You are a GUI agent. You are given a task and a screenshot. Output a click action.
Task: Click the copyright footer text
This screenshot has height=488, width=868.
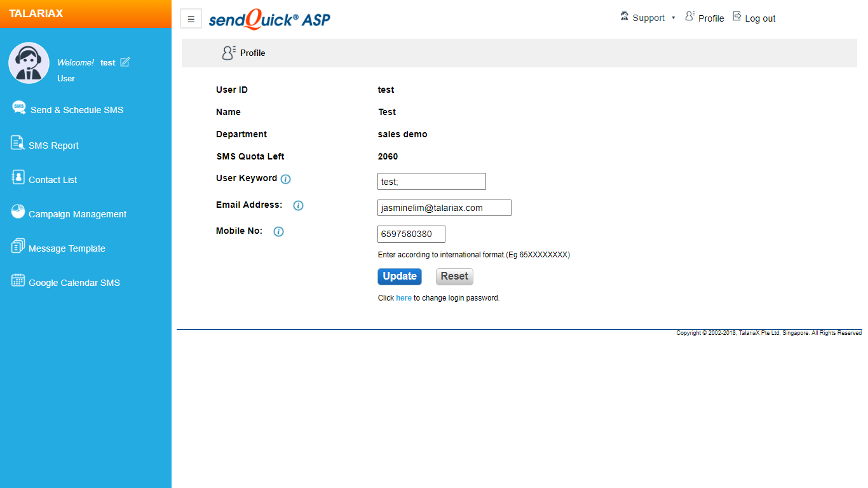click(769, 333)
